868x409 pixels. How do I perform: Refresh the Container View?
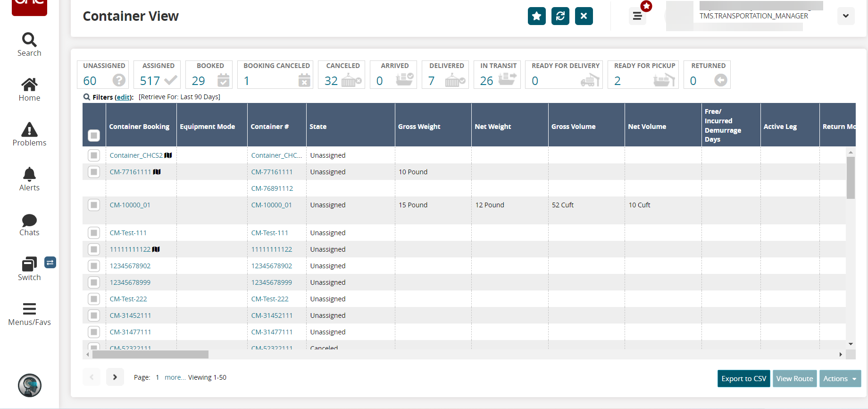tap(560, 16)
